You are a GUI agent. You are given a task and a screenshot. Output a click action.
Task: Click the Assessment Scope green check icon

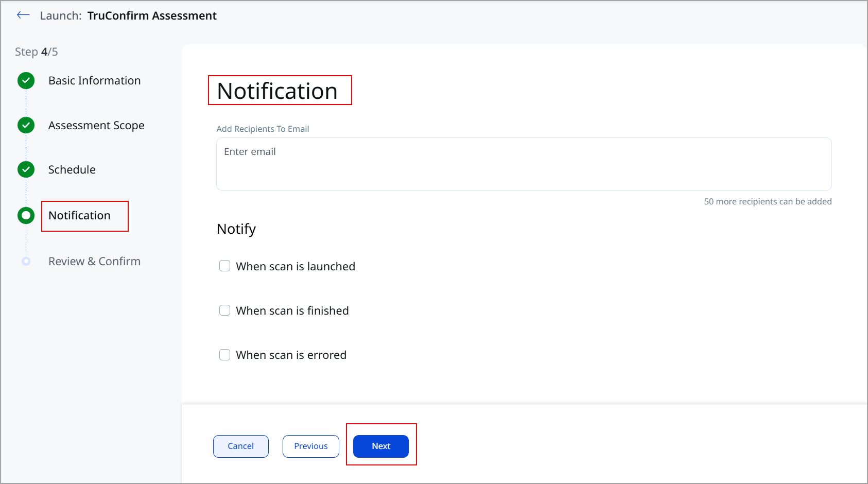26,125
